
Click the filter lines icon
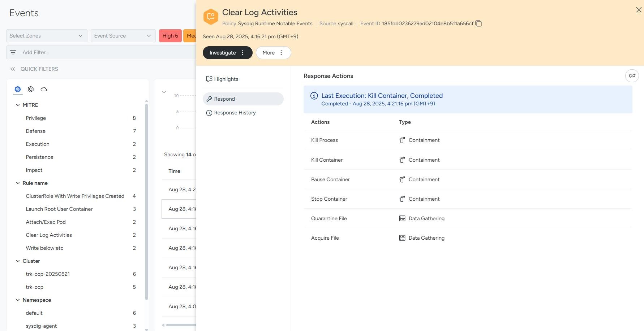click(x=13, y=52)
